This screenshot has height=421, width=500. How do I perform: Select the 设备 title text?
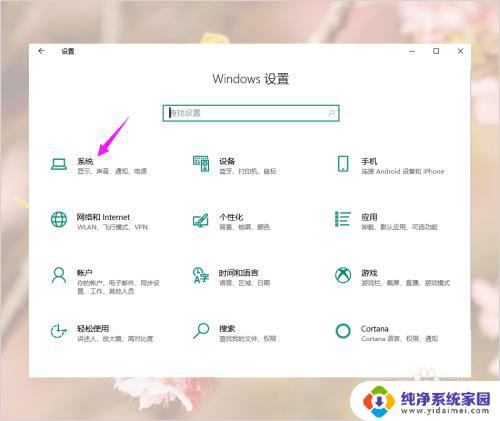(227, 161)
